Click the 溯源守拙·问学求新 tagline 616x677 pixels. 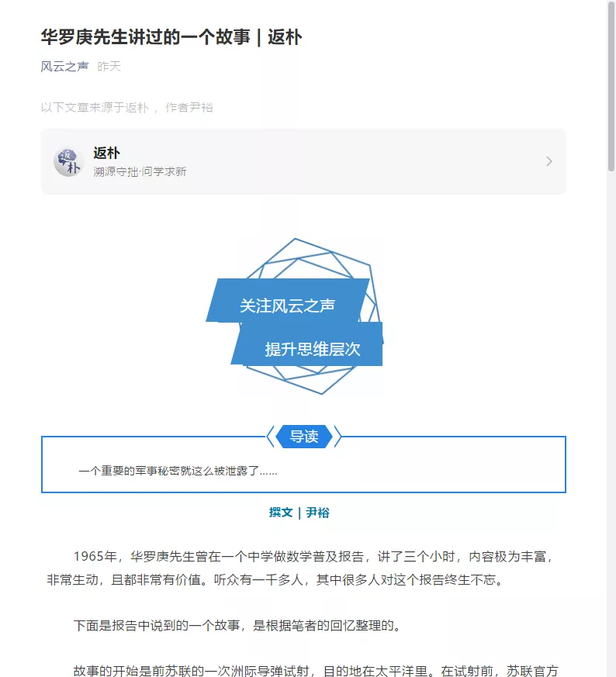point(140,171)
